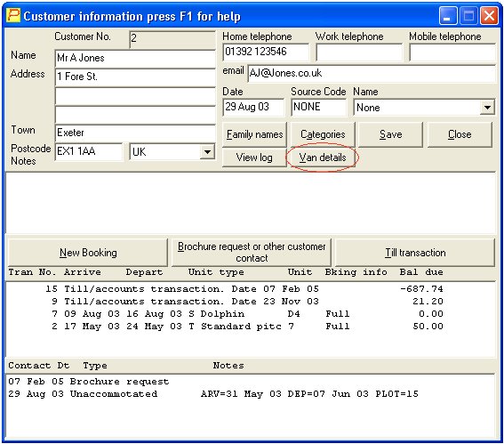Click Brochure request or other customer contact
The width and height of the screenshot is (504, 444).
[252, 253]
